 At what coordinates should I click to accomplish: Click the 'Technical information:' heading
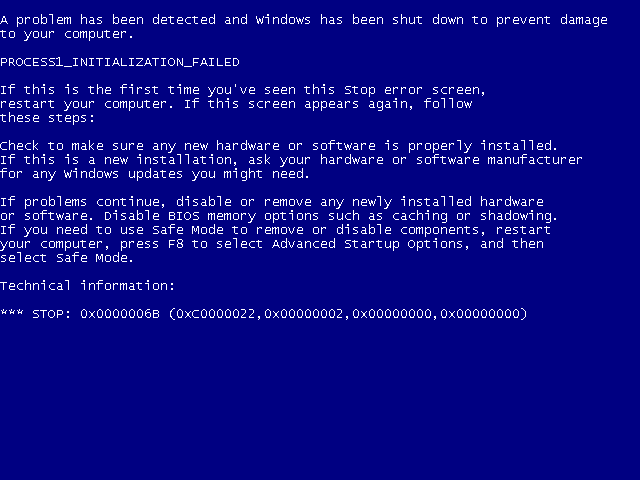[x=87, y=286]
